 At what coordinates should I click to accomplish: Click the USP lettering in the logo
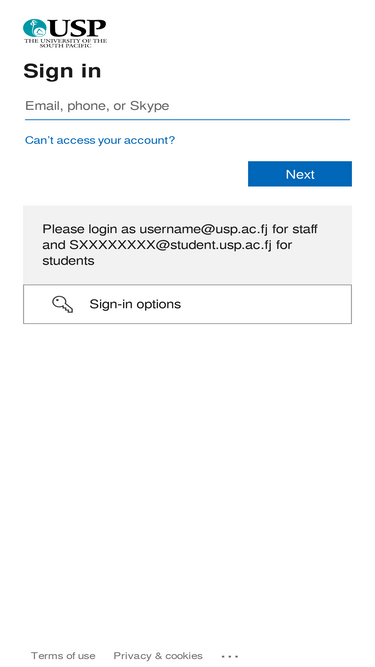77,29
